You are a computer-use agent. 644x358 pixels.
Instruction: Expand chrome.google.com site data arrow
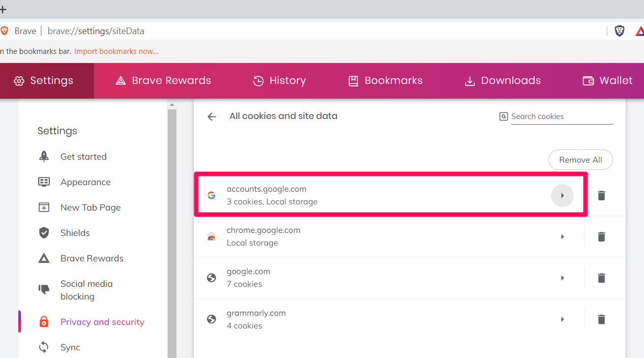coord(562,236)
